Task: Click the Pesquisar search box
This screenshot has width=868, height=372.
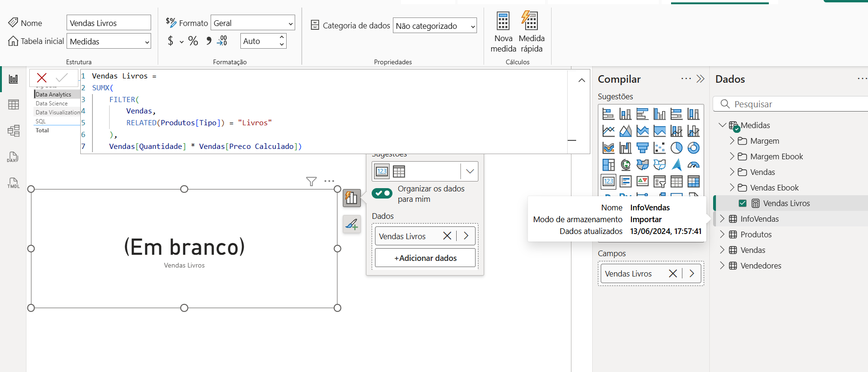Action: click(791, 104)
